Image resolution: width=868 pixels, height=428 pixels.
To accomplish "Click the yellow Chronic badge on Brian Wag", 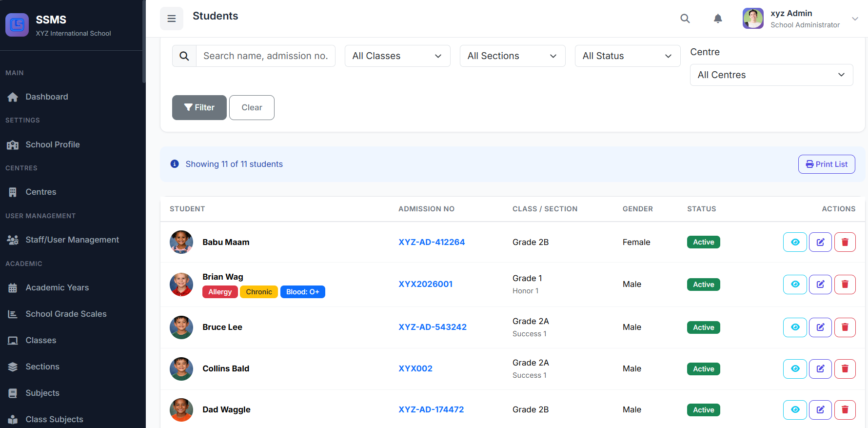I will 259,292.
